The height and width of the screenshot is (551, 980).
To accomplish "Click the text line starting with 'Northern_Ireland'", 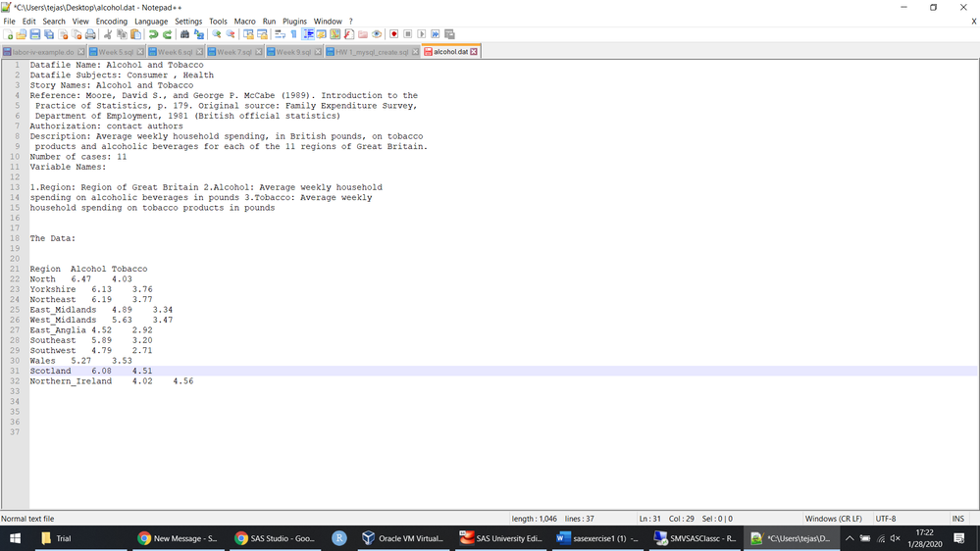I will click(111, 381).
